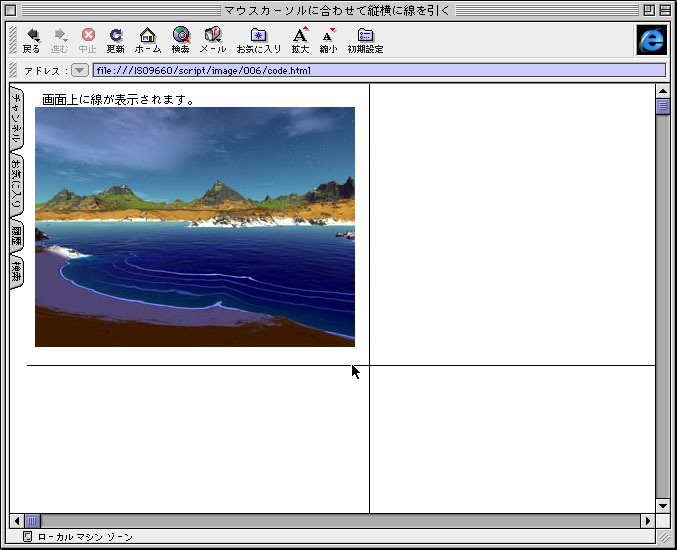The height and width of the screenshot is (550, 677).
Task: Click the ローカル マシン ゾーン status text
Action: 85,537
